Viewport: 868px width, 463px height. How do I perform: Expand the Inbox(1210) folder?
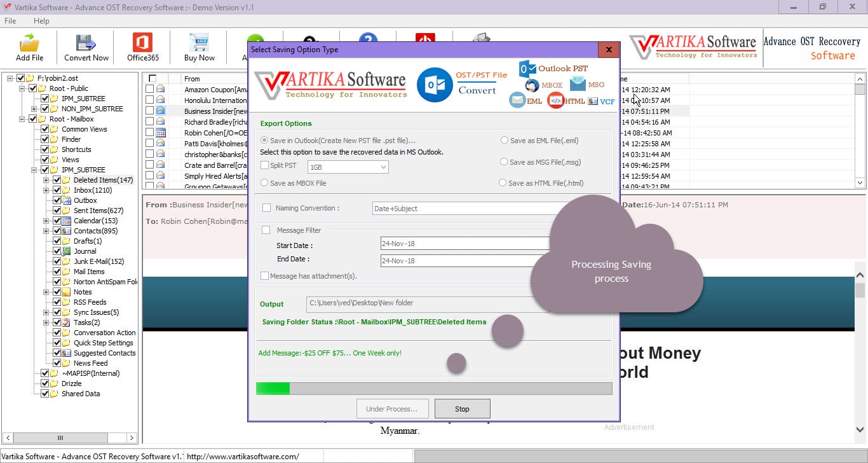coord(46,190)
